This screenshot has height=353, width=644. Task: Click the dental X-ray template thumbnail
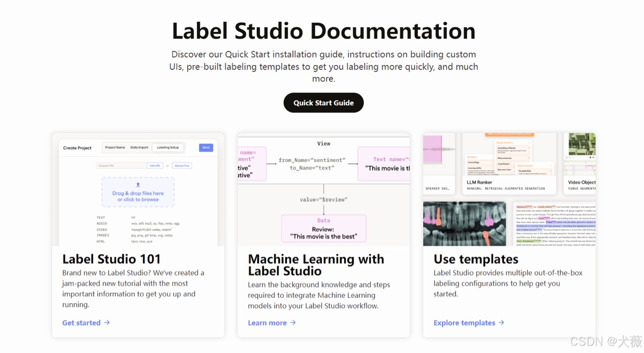pyautogui.click(x=464, y=224)
